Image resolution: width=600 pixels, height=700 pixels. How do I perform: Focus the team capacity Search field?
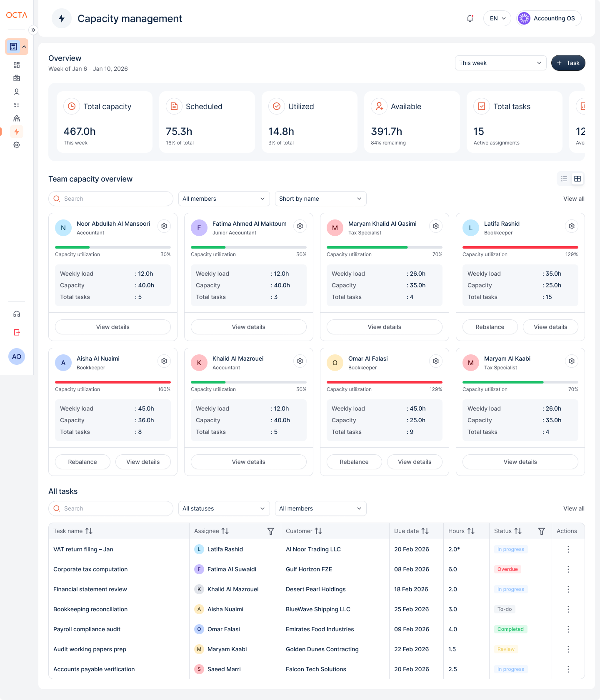[111, 199]
